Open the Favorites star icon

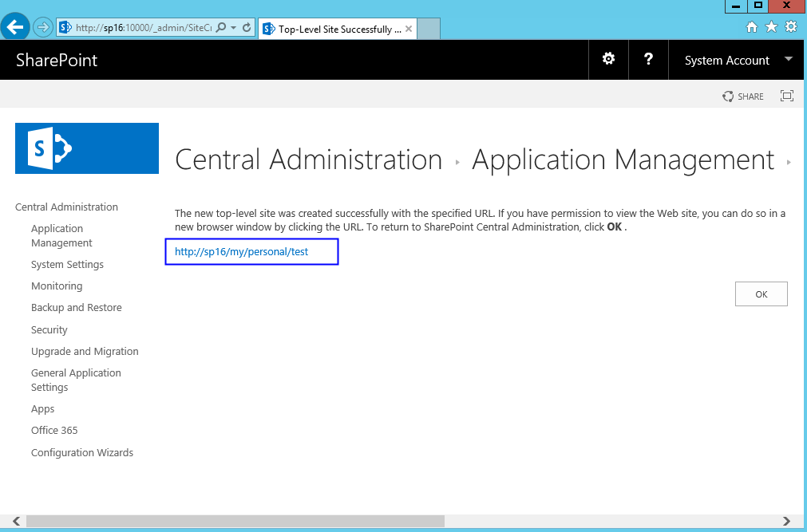[x=772, y=27]
